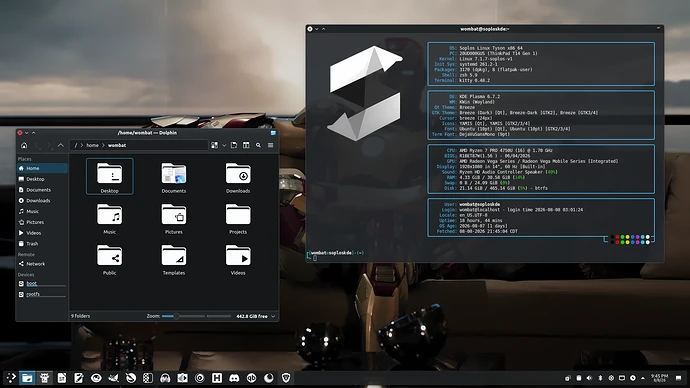Click the home breadcrumb in Dolphin
Screen dimensions: 690x388
[92, 145]
